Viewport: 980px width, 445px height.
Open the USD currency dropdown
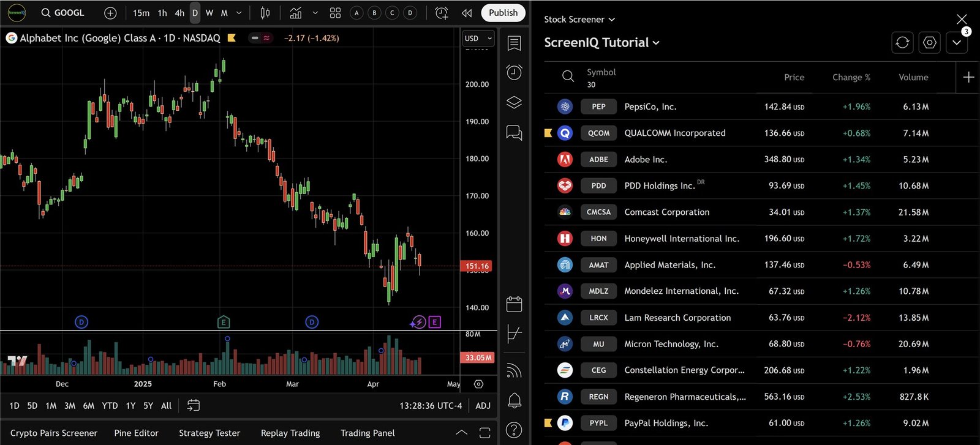pyautogui.click(x=478, y=38)
